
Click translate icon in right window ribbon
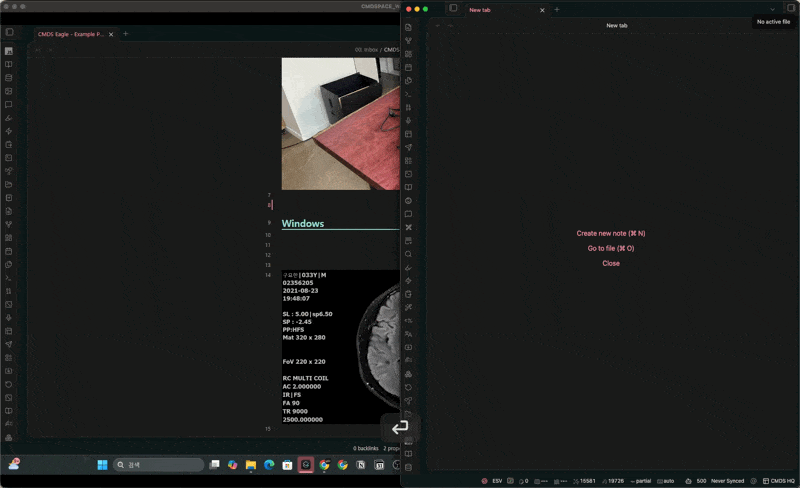tap(408, 334)
